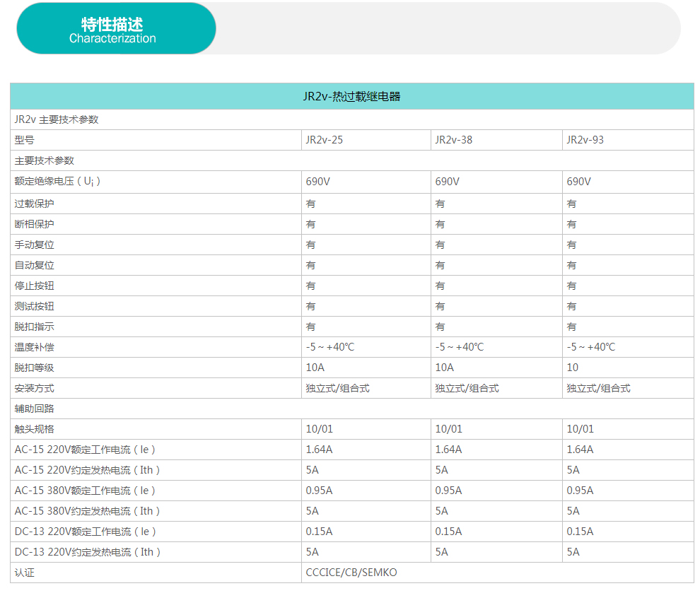Click the 安装方式 row label
Viewport: 700px width, 610px height.
34,388
